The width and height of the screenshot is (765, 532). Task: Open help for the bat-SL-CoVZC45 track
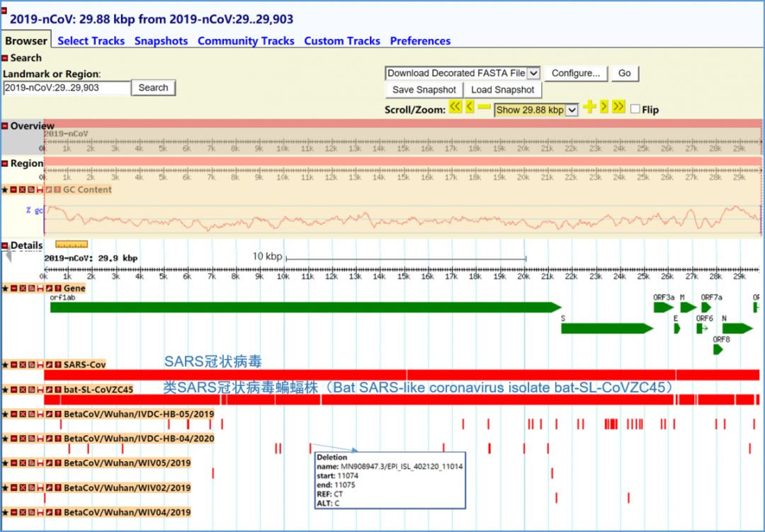(58, 389)
